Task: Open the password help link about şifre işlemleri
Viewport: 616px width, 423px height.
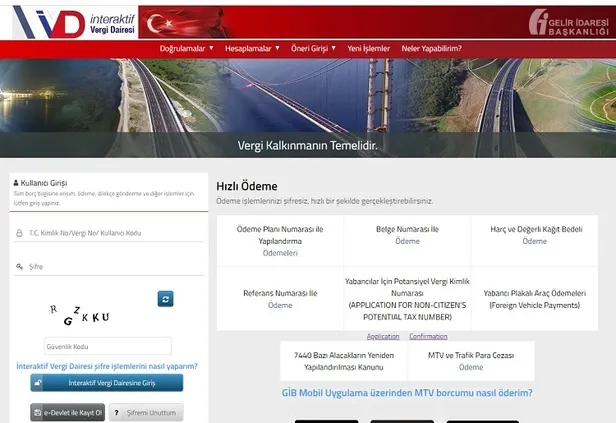Action: (107, 366)
